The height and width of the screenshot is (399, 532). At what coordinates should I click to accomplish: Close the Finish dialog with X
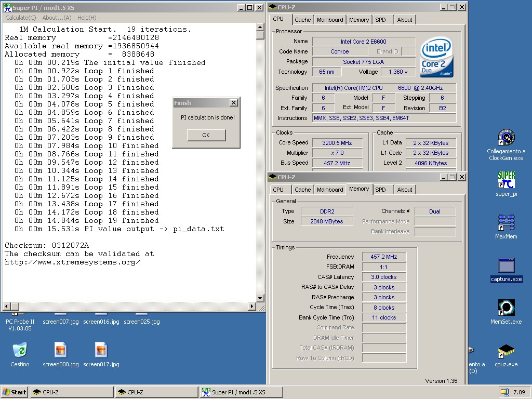pos(234,103)
